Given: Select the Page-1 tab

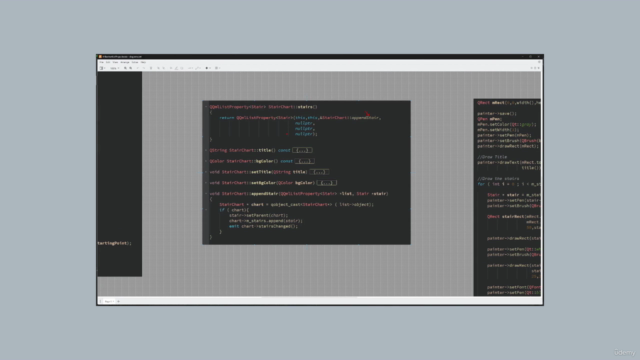Looking at the screenshot, I should 109,301.
